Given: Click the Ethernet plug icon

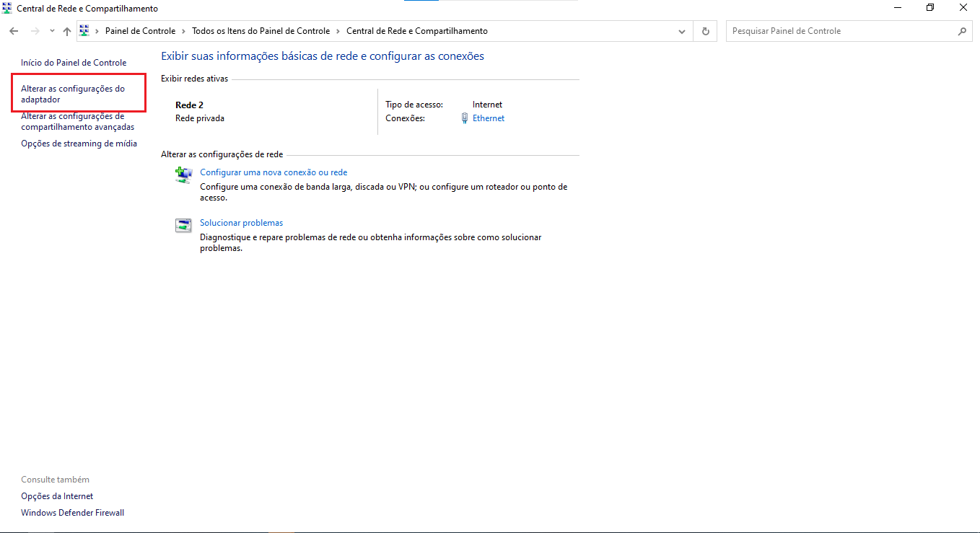Looking at the screenshot, I should pos(465,118).
